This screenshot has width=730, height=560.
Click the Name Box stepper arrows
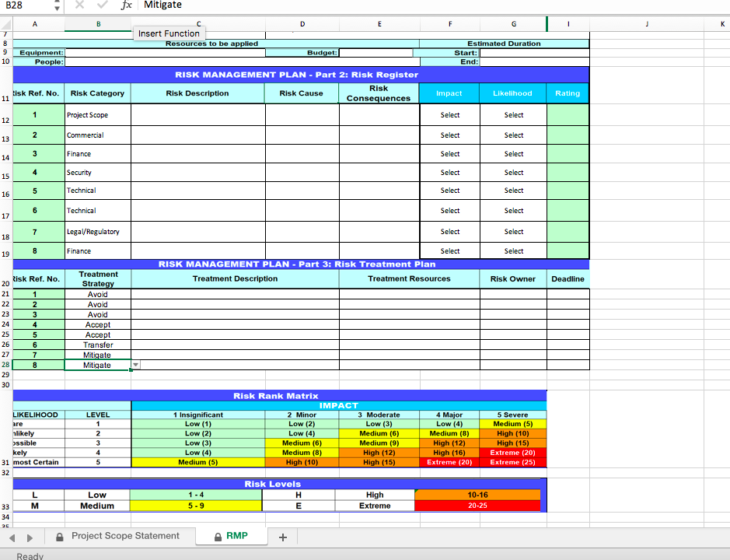coord(57,5)
